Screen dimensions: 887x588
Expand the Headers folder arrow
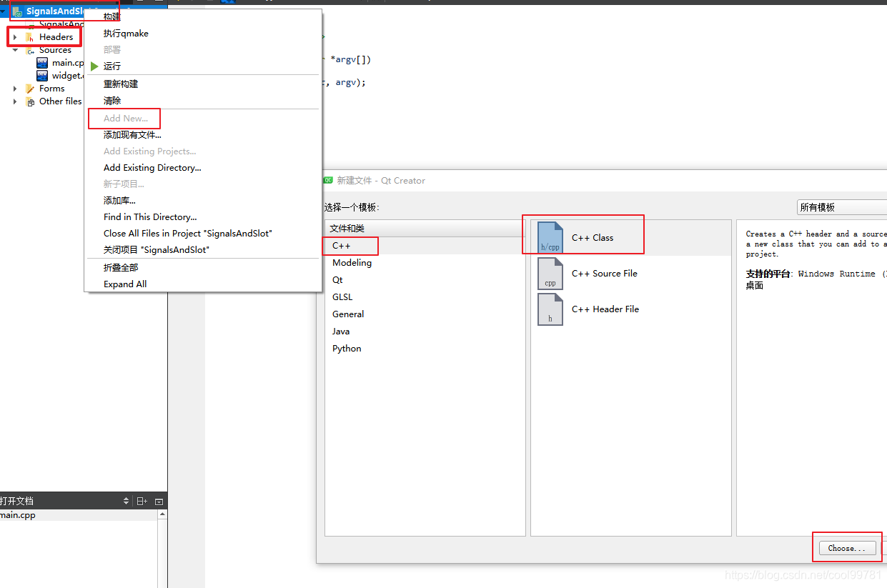(15, 37)
